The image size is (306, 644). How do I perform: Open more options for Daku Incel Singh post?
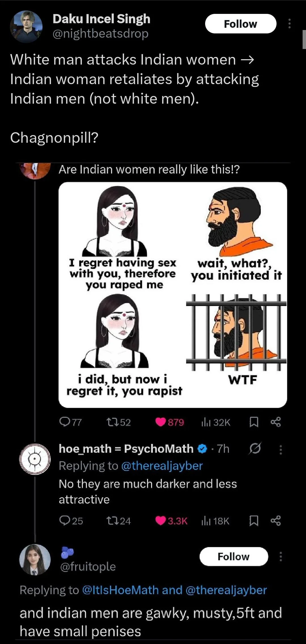point(289,24)
